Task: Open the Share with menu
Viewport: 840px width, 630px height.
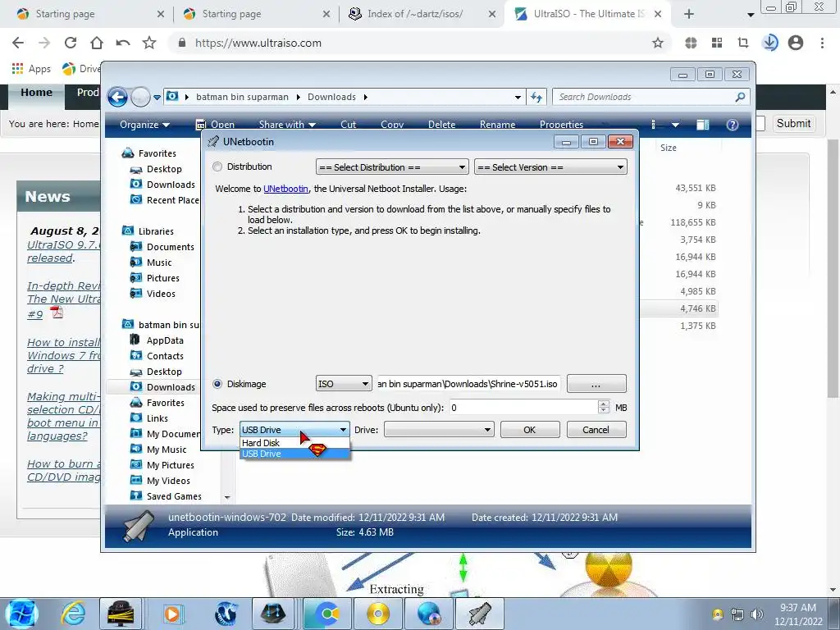Action: click(x=286, y=125)
